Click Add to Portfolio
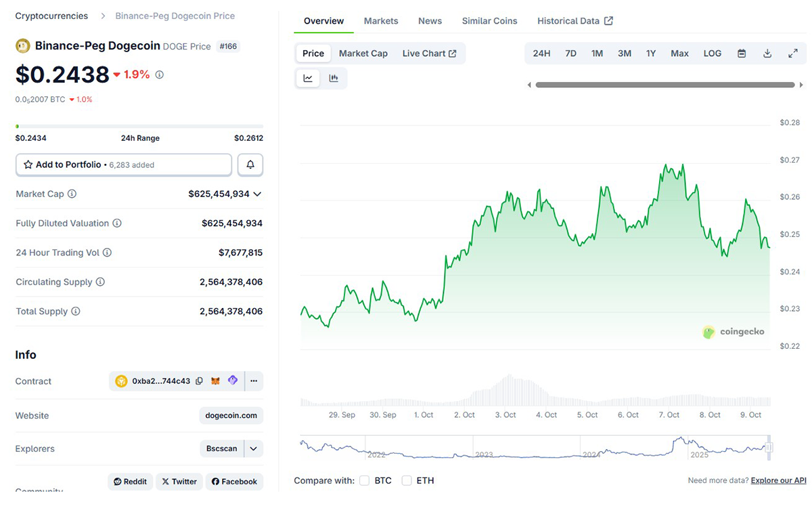 pos(123,164)
